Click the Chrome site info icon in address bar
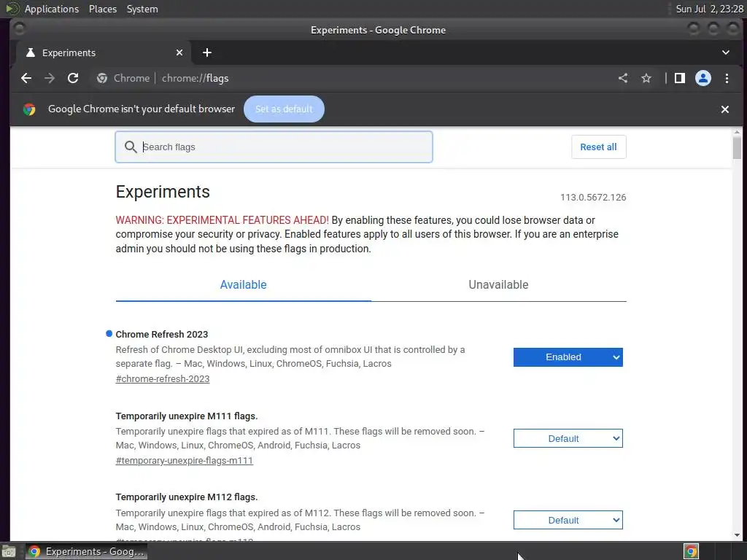Image resolution: width=747 pixels, height=560 pixels. [x=101, y=78]
